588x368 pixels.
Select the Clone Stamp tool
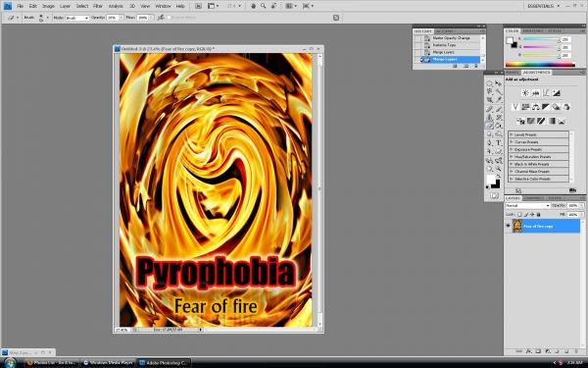pyautogui.click(x=489, y=118)
